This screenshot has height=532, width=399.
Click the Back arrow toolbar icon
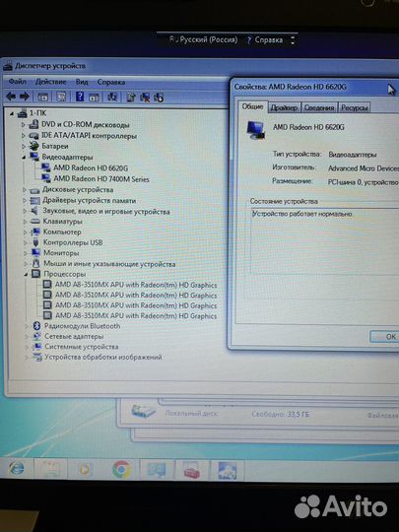[x=11, y=97]
